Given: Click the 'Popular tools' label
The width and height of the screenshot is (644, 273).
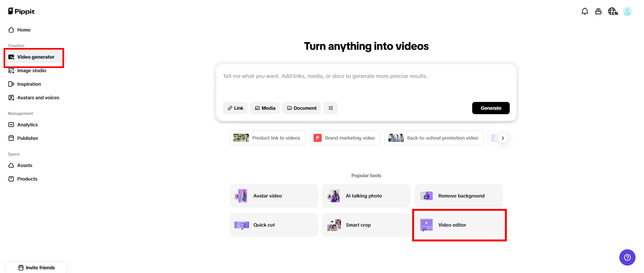Looking at the screenshot, I should coord(366,175).
